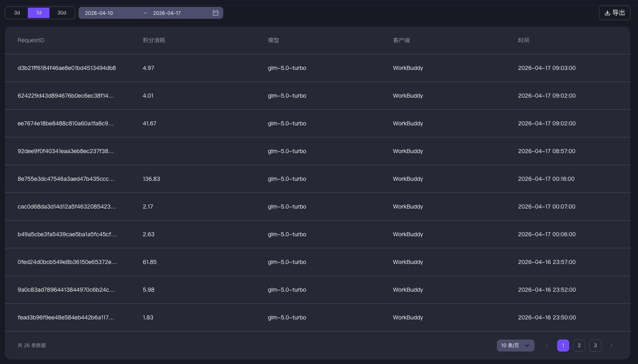Select request ID starting with 92dee9f0f403
The height and width of the screenshot is (364, 638).
coord(66,151)
